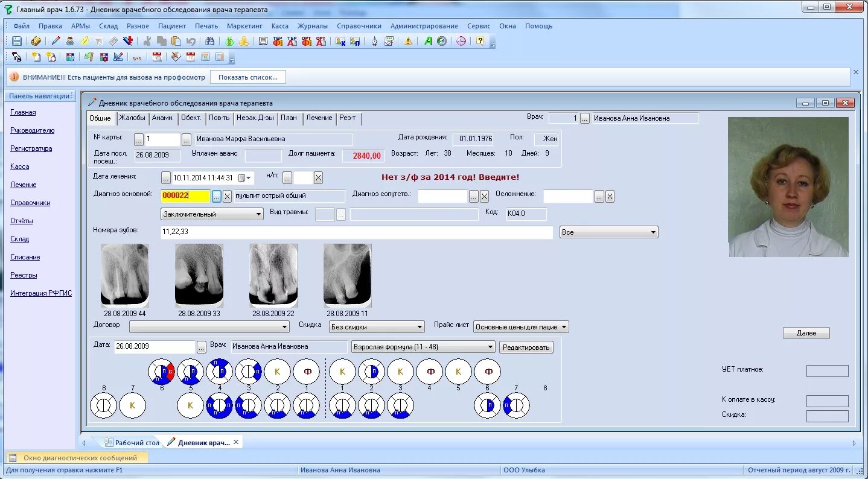This screenshot has height=479, width=868.
Task: Open the Регистратура navigation link
Action: 31,148
